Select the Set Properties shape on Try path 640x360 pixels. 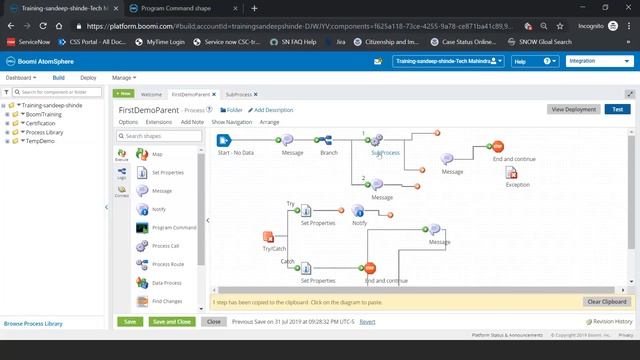[306, 211]
